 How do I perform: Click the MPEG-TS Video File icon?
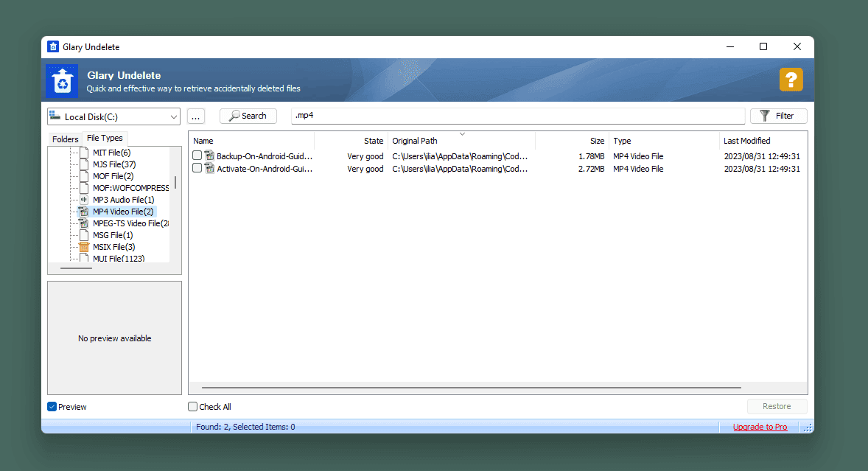(x=84, y=223)
